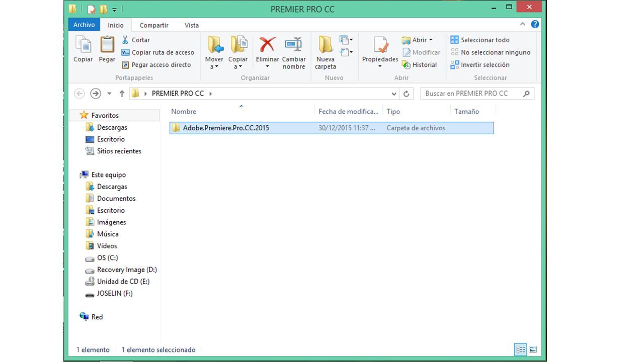Open the OS (C:) drive
Image resolution: width=644 pixels, height=362 pixels.
click(x=107, y=258)
